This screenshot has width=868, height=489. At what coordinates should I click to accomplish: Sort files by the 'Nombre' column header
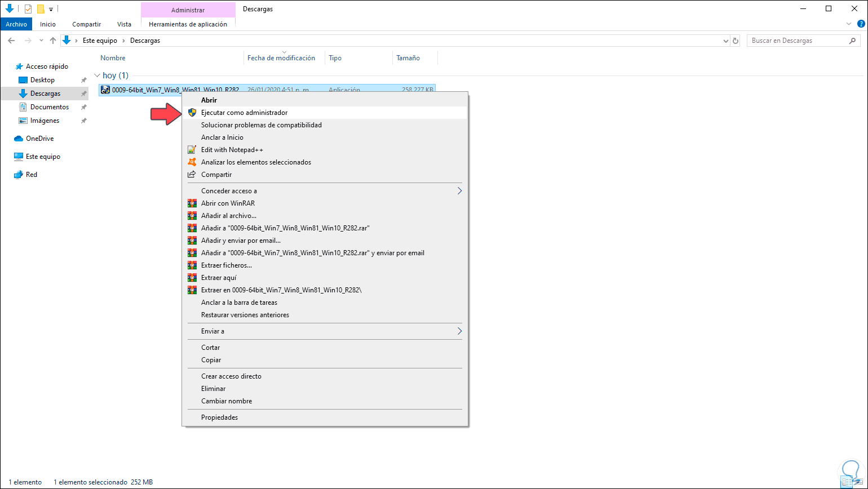pyautogui.click(x=113, y=58)
